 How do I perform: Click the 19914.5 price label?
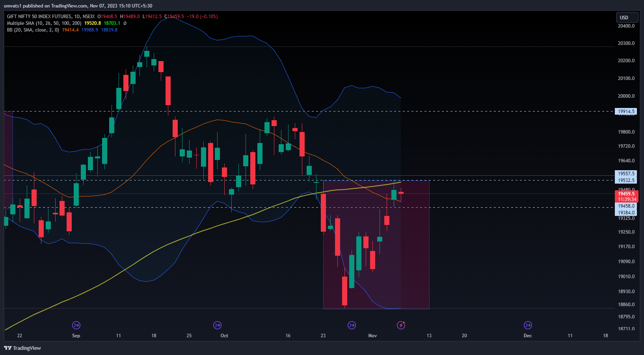[x=626, y=112]
